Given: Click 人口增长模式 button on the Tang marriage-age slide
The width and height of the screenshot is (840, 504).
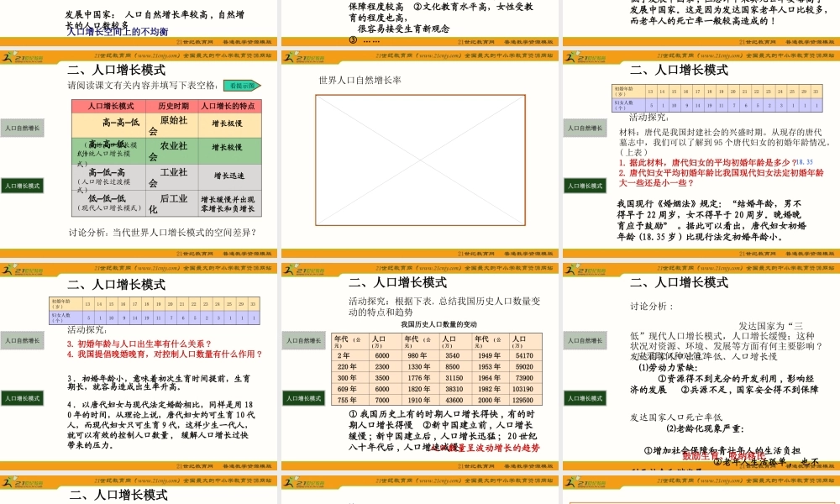Looking at the screenshot, I should coord(585,186).
